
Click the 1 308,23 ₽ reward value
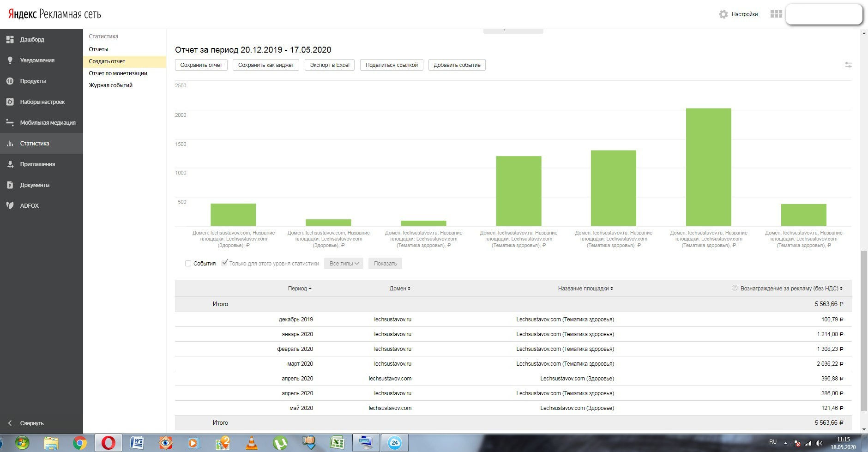(x=830, y=349)
